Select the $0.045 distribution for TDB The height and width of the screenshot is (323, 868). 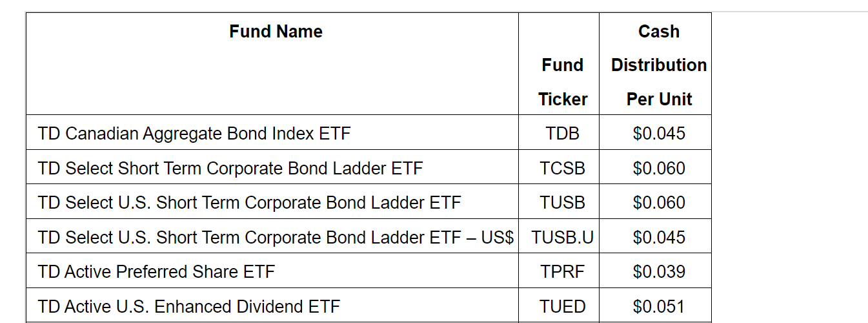click(658, 134)
